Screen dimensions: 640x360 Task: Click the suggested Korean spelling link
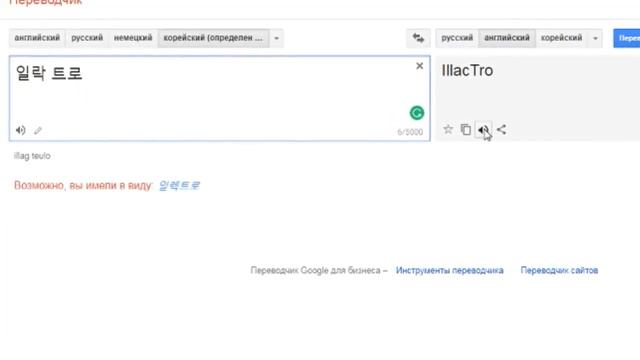(x=179, y=186)
